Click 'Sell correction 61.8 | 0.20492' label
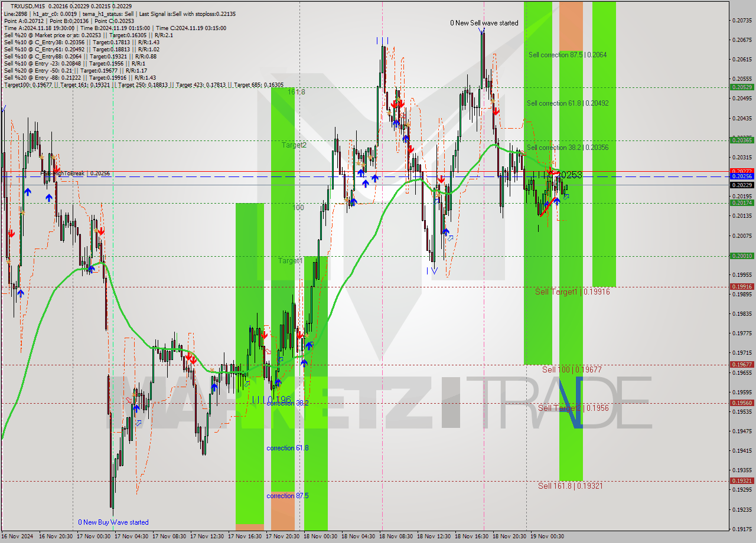Image resolution: width=756 pixels, height=543 pixels. (568, 103)
